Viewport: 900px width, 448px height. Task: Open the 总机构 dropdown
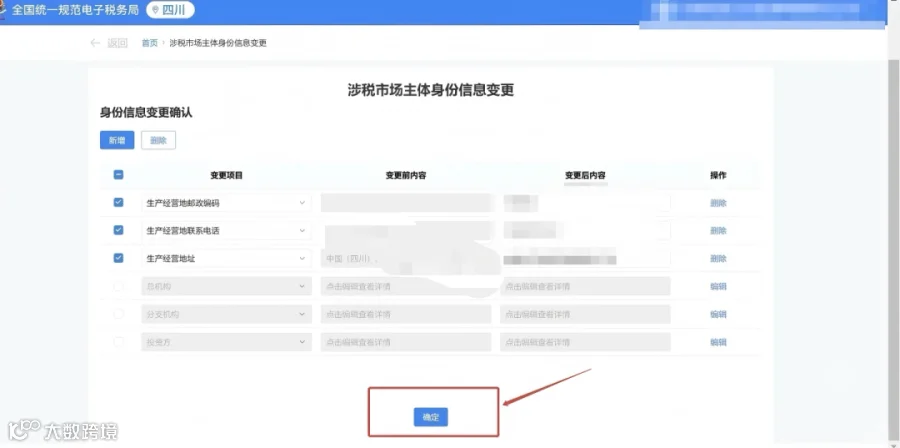point(227,286)
